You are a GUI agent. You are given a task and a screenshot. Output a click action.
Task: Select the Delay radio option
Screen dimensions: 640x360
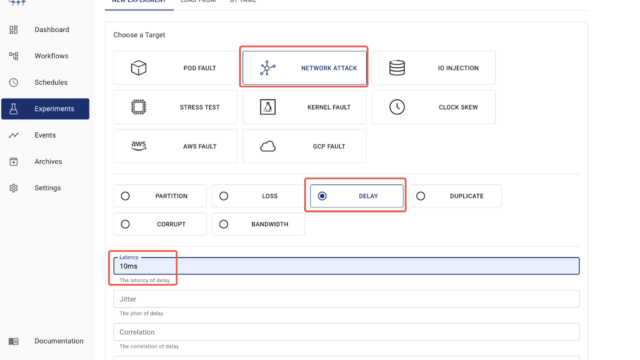click(x=322, y=196)
